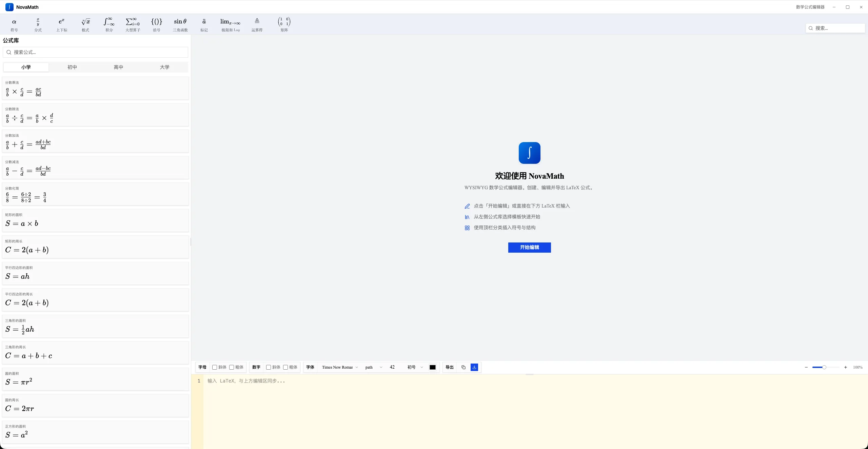Switch to the 初中 tab
868x449 pixels.
click(72, 67)
